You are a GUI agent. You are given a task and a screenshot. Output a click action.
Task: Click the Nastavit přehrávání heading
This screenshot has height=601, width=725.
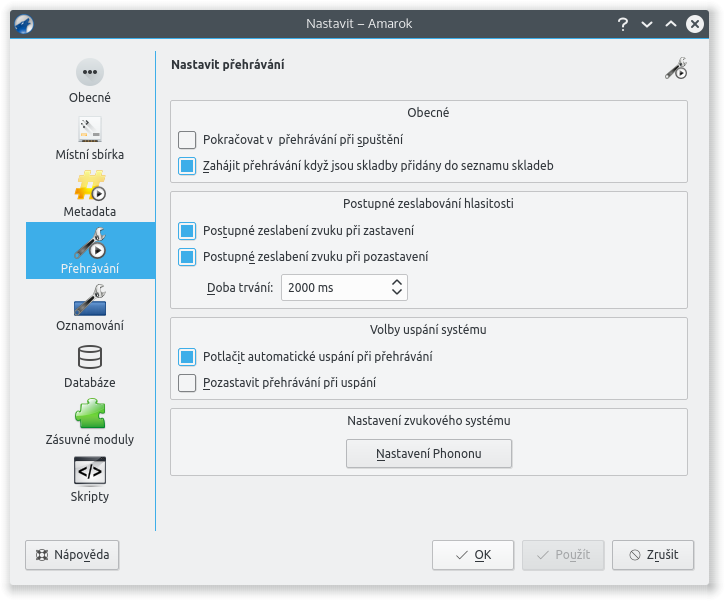pyautogui.click(x=227, y=65)
